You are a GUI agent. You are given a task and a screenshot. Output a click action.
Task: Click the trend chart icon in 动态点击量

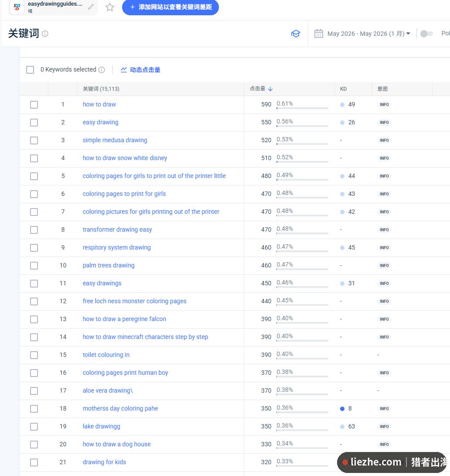tap(124, 70)
